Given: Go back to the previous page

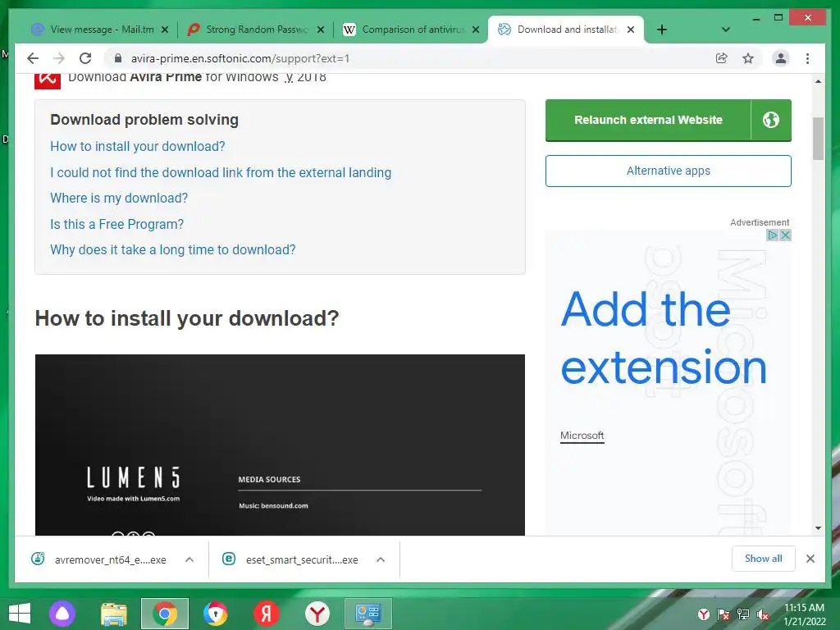Looking at the screenshot, I should click(x=33, y=58).
